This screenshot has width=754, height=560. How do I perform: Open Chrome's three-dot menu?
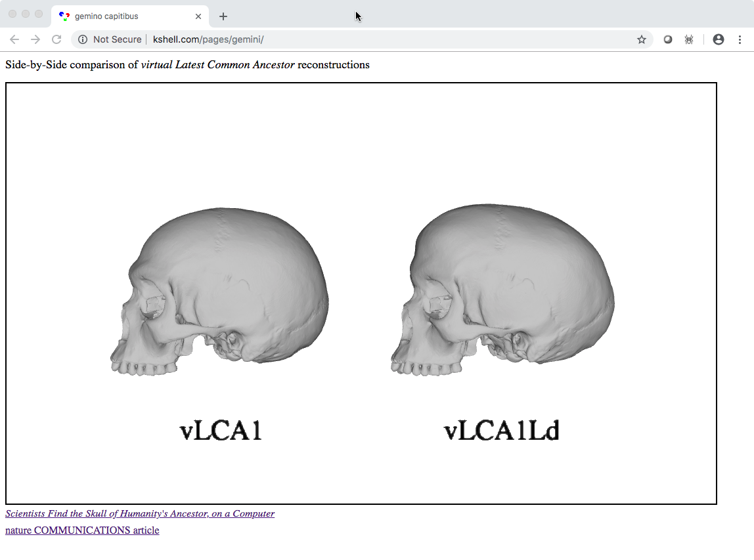pos(740,39)
